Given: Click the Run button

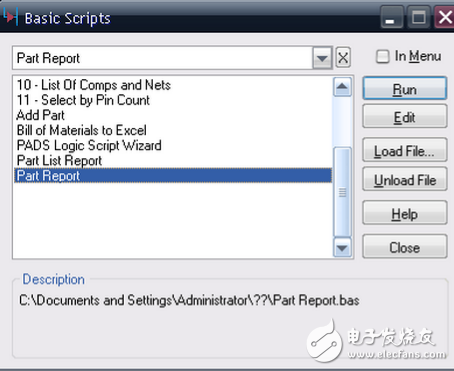Looking at the screenshot, I should tap(404, 89).
